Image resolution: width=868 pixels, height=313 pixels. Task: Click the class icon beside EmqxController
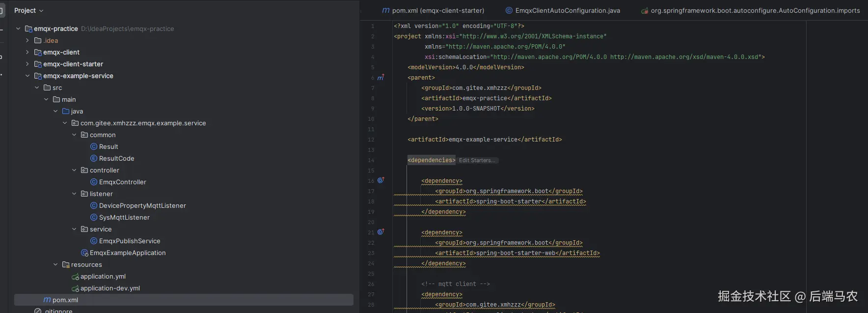click(94, 182)
